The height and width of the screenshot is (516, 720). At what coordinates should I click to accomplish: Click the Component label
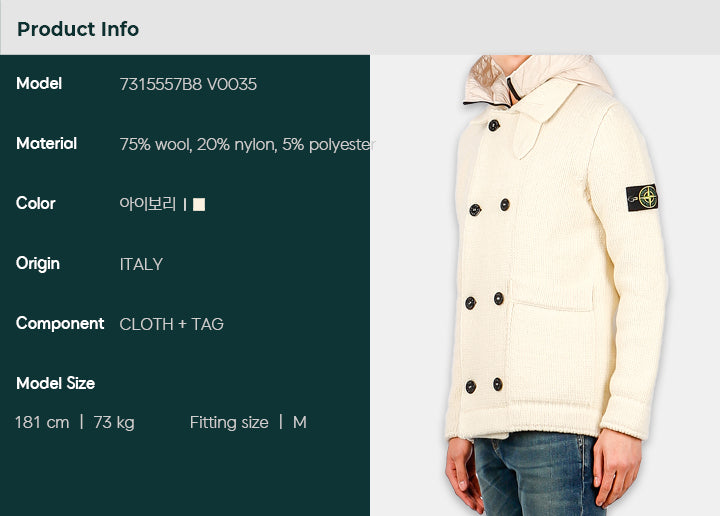(x=60, y=324)
